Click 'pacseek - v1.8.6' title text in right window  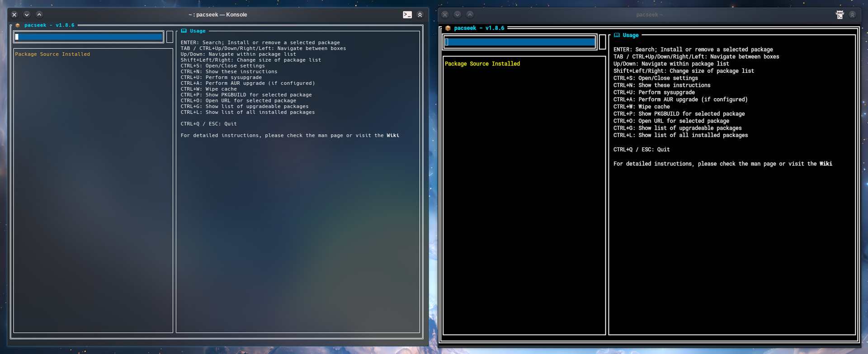tap(479, 28)
